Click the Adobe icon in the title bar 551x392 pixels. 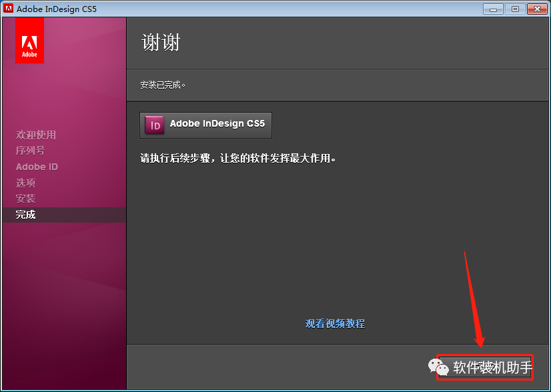click(x=8, y=9)
